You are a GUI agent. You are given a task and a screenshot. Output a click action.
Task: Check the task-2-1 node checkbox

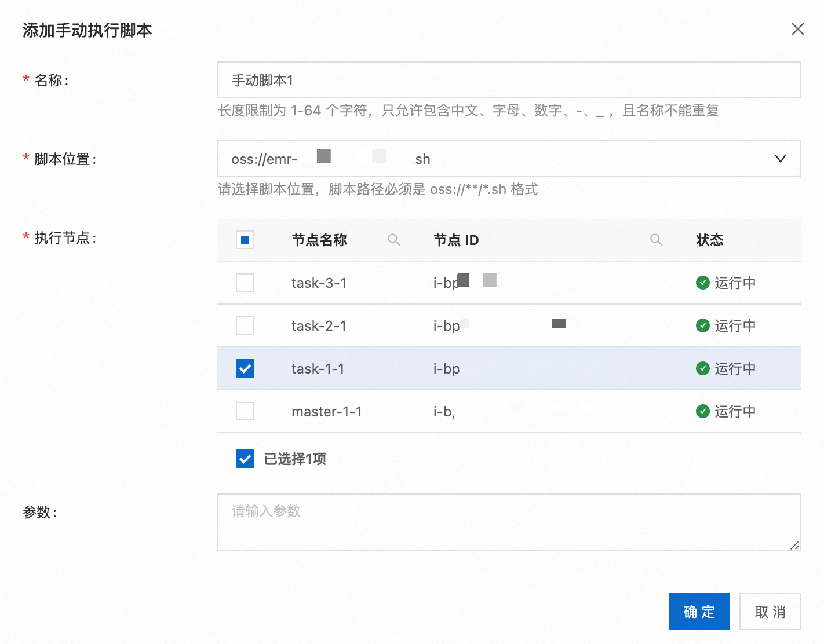pyautogui.click(x=245, y=325)
